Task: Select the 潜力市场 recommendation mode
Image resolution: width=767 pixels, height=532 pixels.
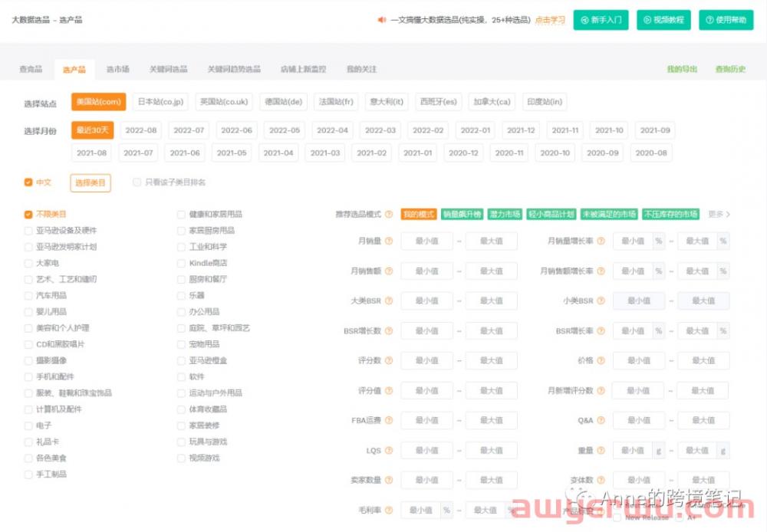Action: pos(506,215)
